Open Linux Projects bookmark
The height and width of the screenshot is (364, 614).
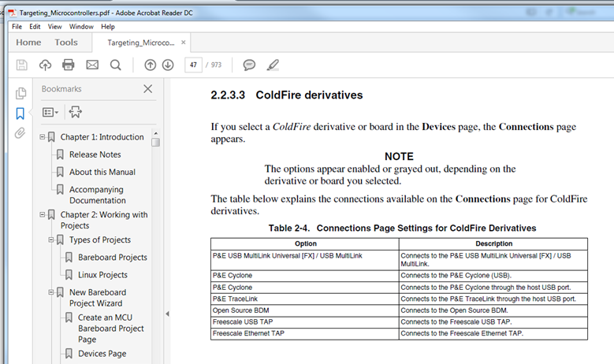click(x=102, y=275)
